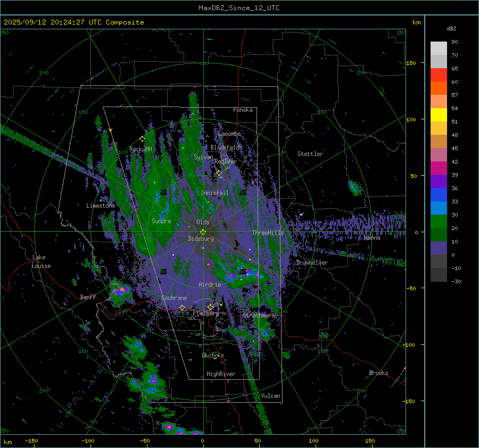Click the Airdrie town label

tap(210, 284)
